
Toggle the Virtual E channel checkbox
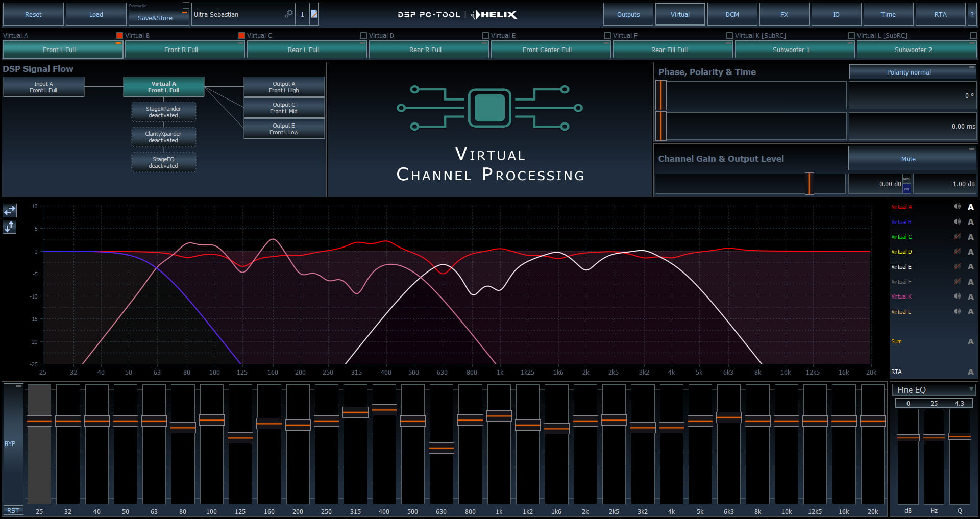(485, 35)
